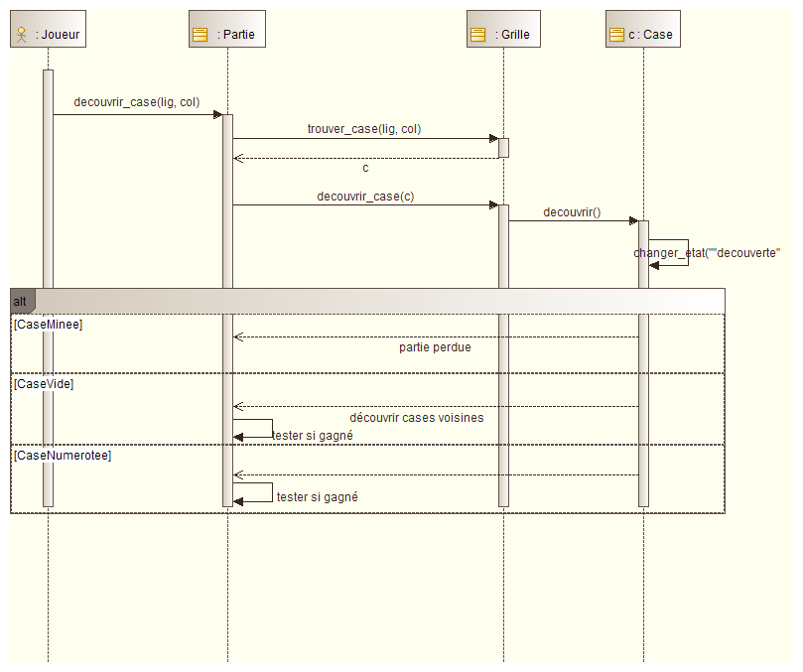Select the ': Grille' lifeline header text
This screenshot has width=803, height=672.
[x=511, y=35]
